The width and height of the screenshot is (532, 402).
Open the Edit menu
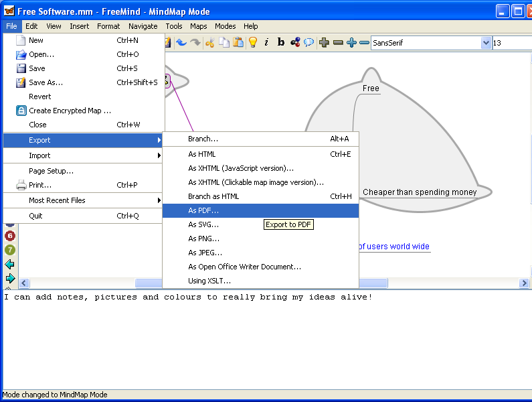pyautogui.click(x=31, y=26)
